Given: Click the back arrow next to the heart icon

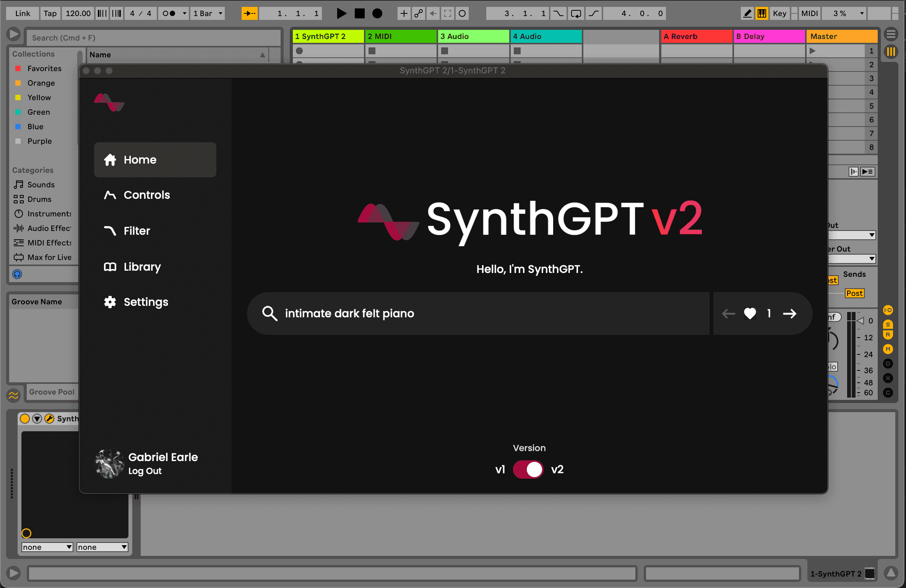Looking at the screenshot, I should [728, 313].
